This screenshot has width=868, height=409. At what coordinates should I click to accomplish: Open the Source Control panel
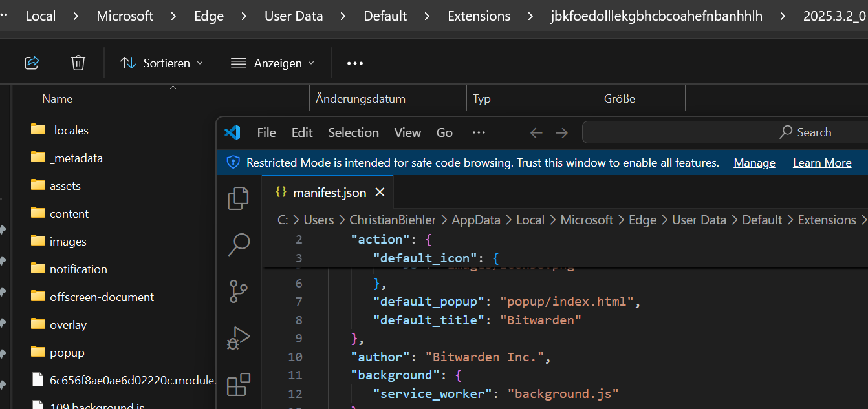pyautogui.click(x=239, y=291)
